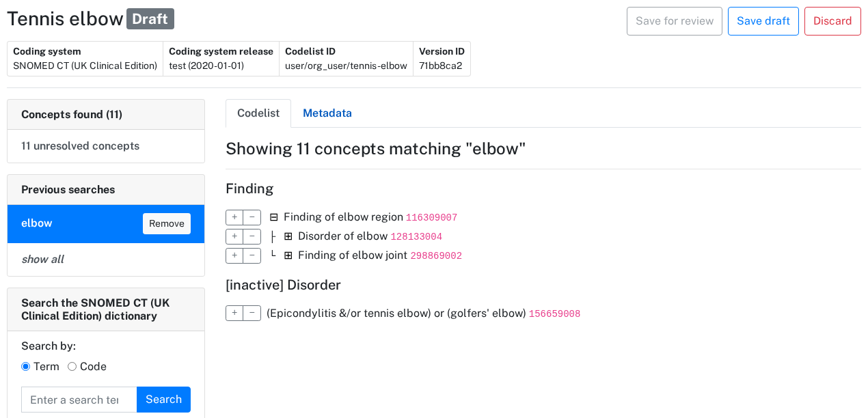
Task: Include Finding of elbow region with plus
Action: 234,217
